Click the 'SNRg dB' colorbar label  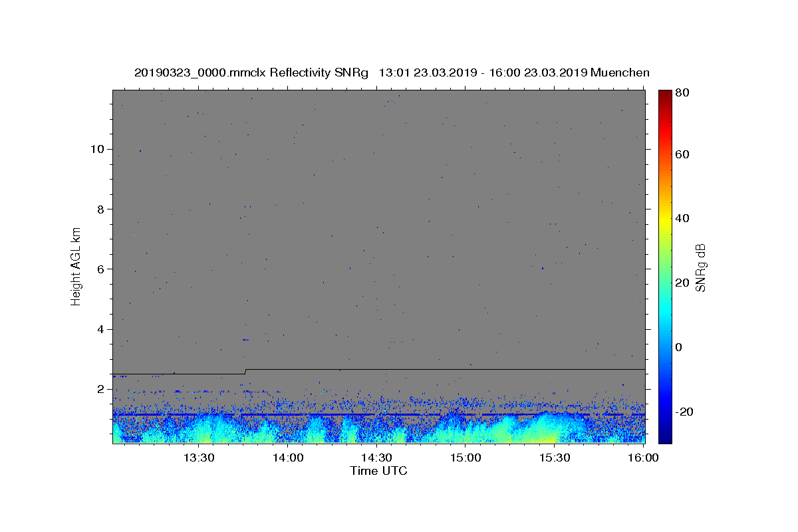700,267
